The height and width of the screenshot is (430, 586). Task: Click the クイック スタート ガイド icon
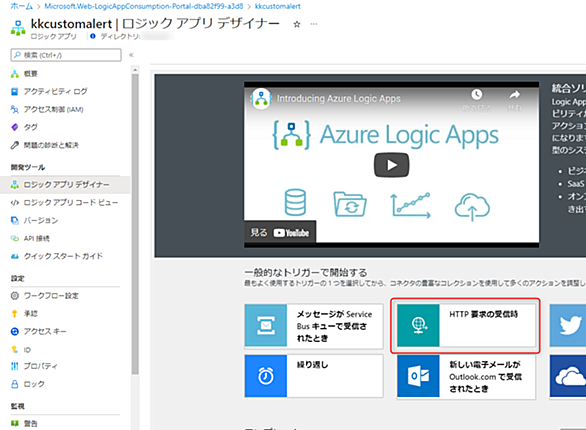15,256
